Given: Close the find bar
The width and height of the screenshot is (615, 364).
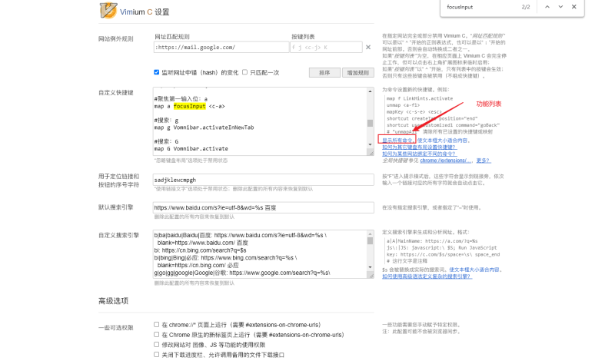Looking at the screenshot, I should pos(573,7).
